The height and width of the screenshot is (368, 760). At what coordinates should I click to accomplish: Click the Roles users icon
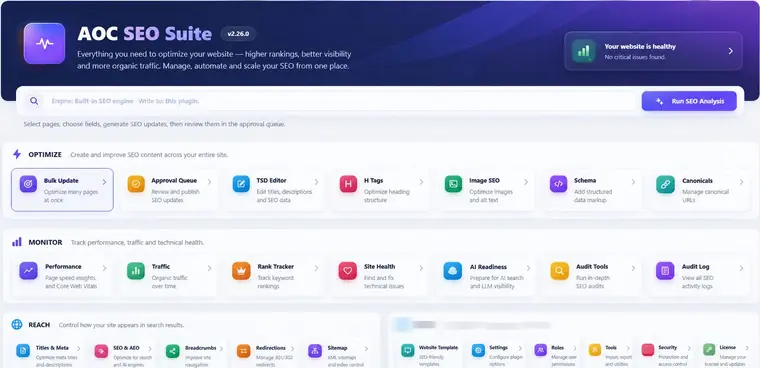tap(540, 350)
